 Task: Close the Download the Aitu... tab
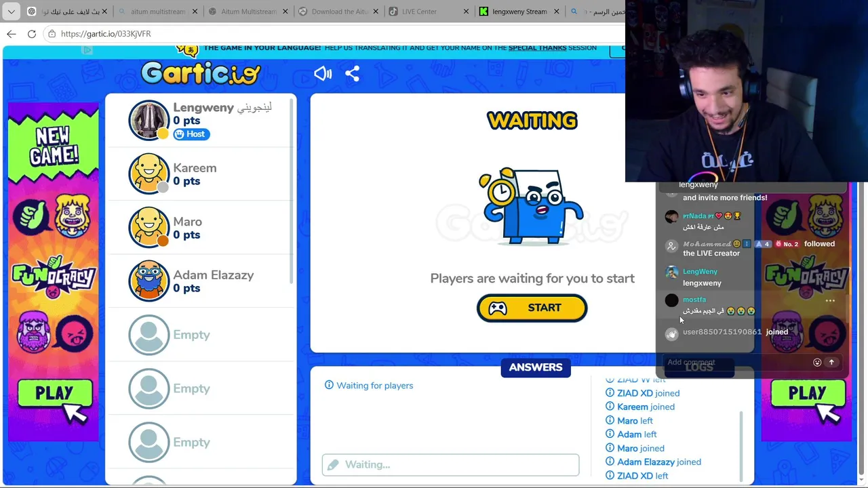tap(377, 12)
